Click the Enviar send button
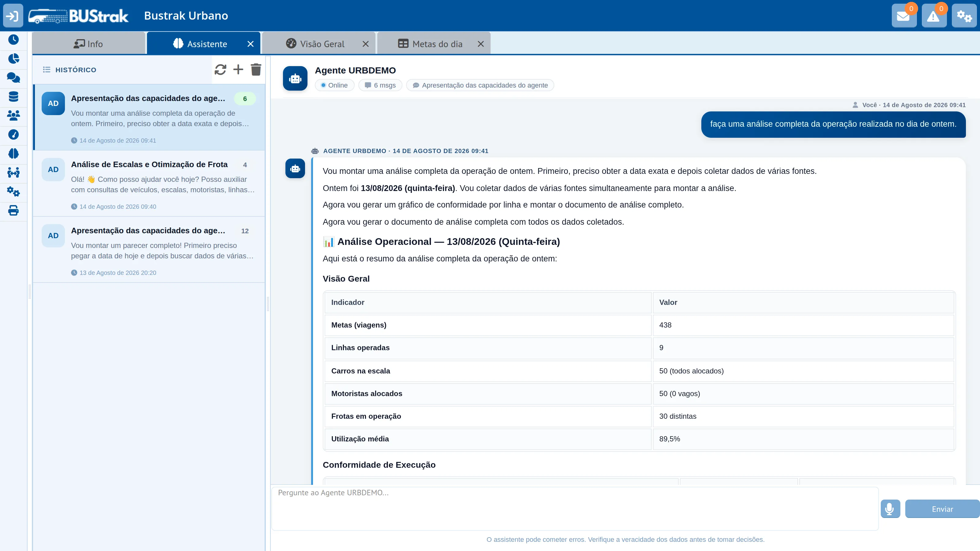The height and width of the screenshot is (551, 980). point(942,509)
